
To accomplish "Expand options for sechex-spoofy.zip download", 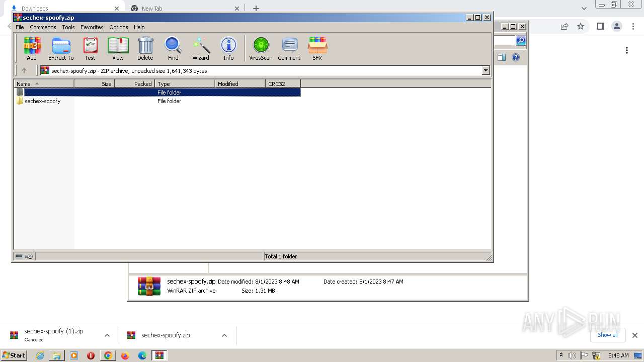I will (x=224, y=335).
